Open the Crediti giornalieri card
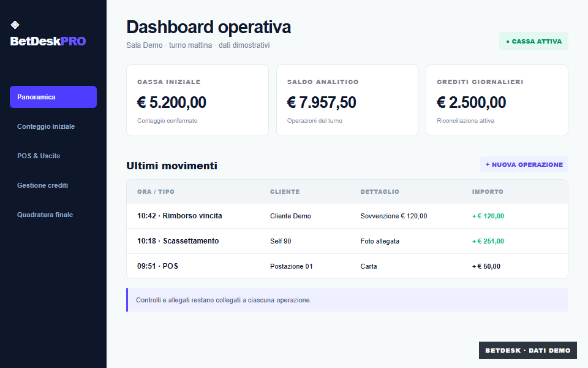The image size is (588, 368). click(x=497, y=100)
